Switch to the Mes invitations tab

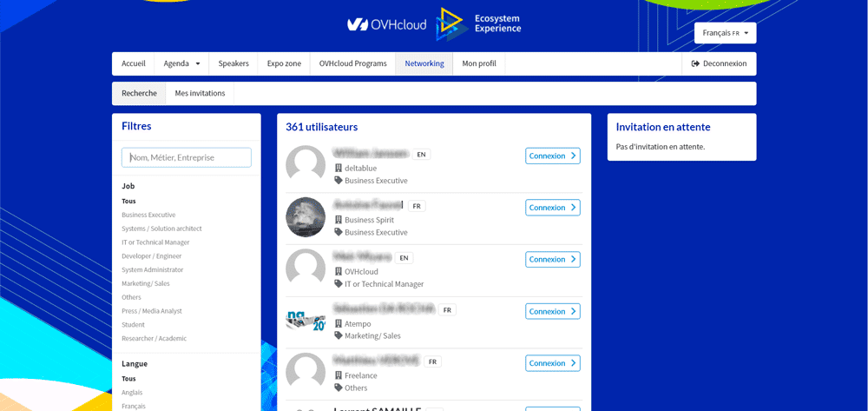pyautogui.click(x=200, y=93)
